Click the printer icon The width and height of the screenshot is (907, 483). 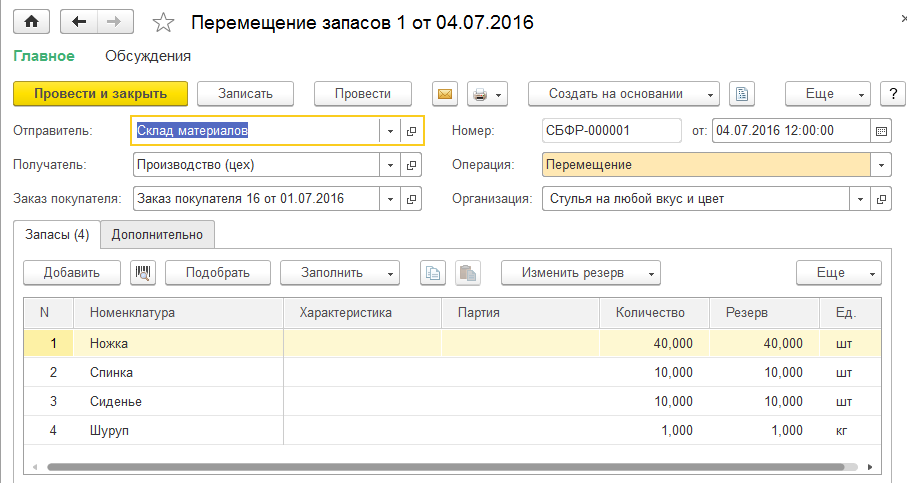(x=480, y=94)
